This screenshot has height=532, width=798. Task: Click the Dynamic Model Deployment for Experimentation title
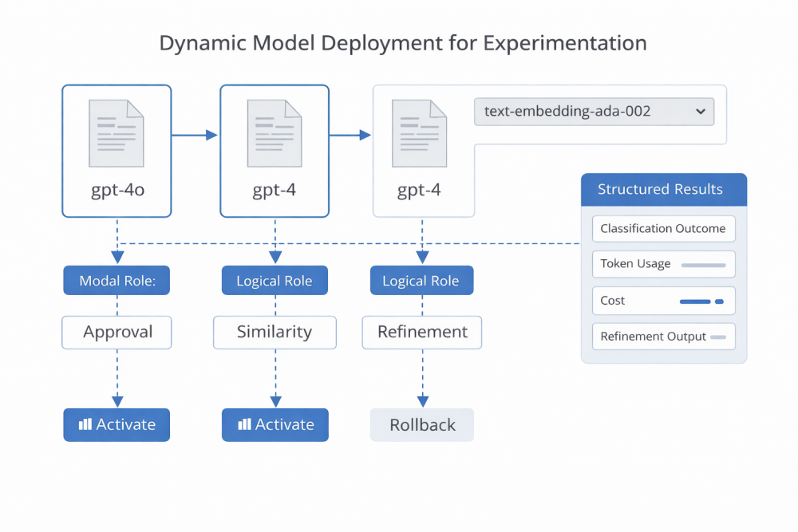pyautogui.click(x=403, y=43)
